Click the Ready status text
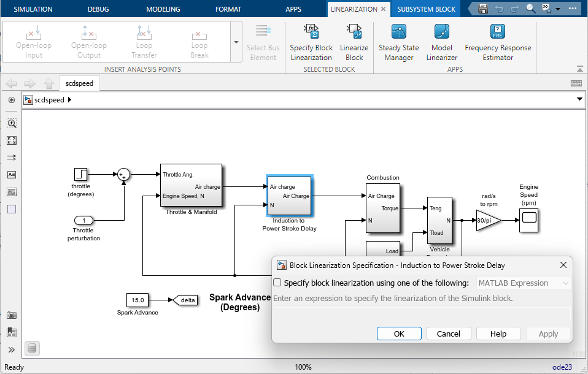 coord(14,367)
